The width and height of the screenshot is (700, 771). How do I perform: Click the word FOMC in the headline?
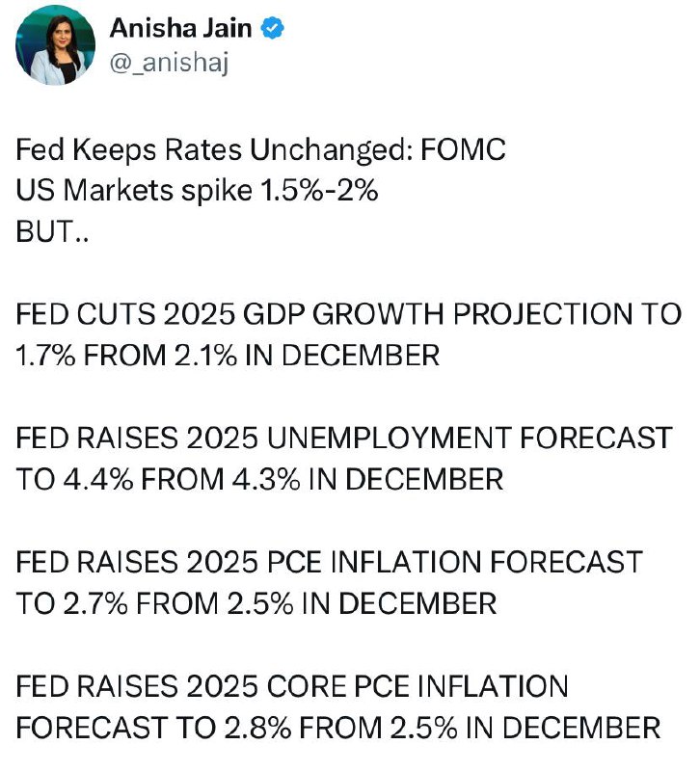point(463,149)
